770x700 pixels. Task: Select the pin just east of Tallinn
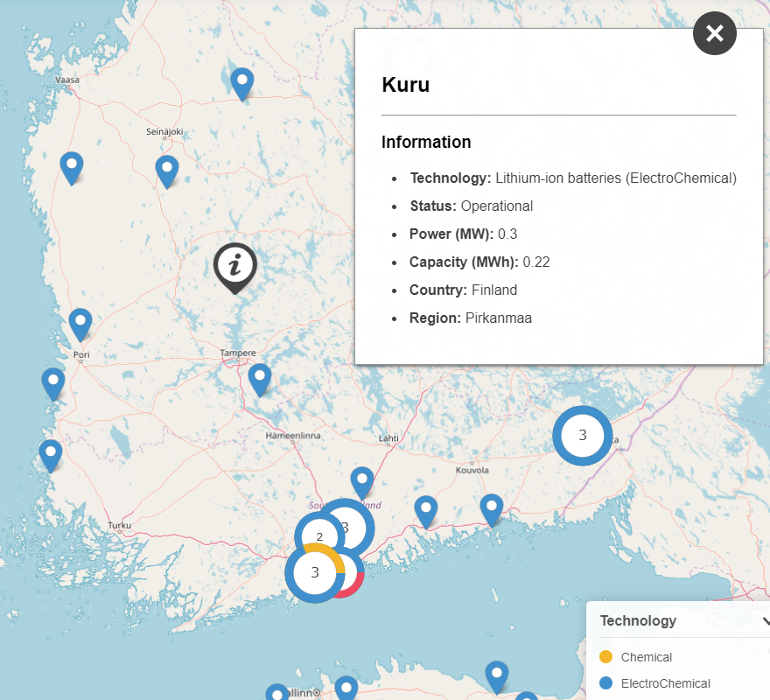(346, 689)
